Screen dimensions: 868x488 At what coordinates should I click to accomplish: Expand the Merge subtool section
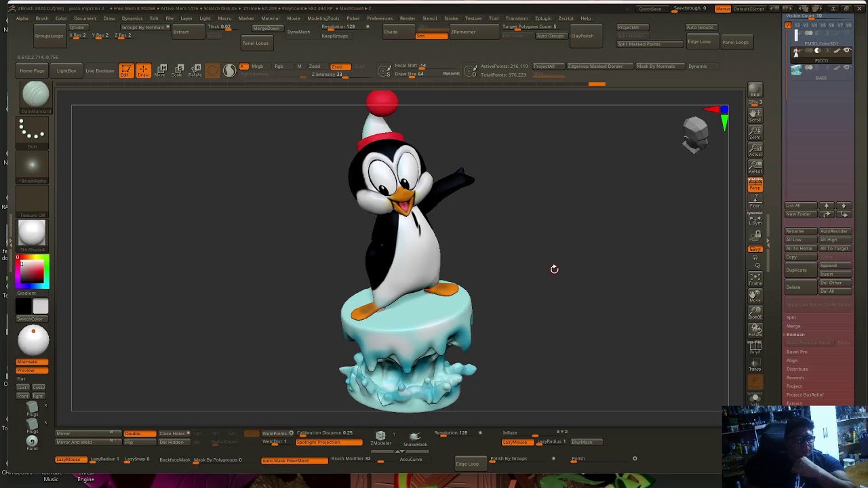pos(793,326)
